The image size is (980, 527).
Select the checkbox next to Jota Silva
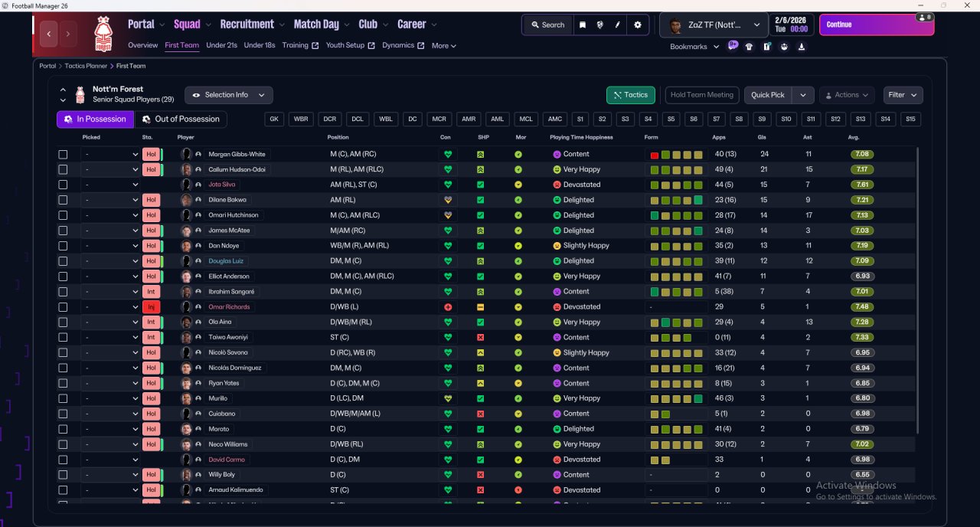63,185
